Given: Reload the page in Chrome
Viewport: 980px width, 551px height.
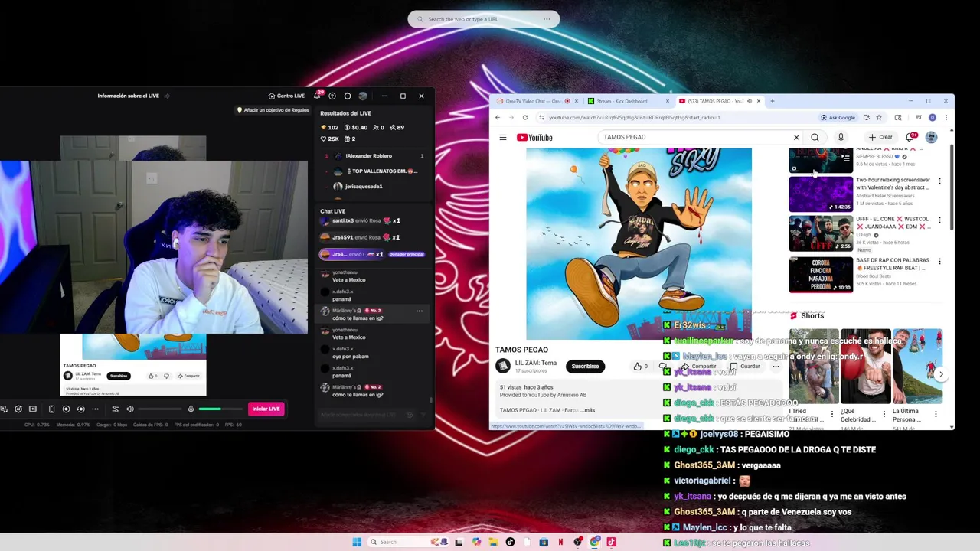Looking at the screenshot, I should coord(525,117).
